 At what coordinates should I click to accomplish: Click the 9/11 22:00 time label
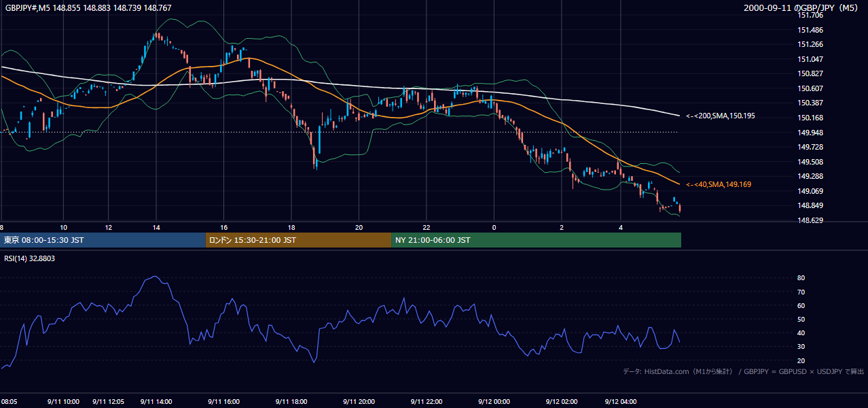point(426,402)
